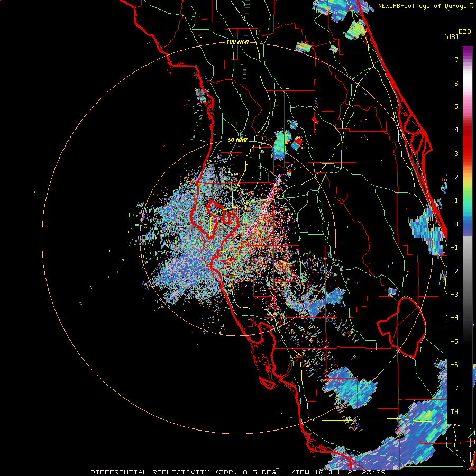Click the DIFFERENTIAL REFLECTIVITY (ZDR) product title
The width and height of the screenshot is (476, 476).
coord(165,472)
